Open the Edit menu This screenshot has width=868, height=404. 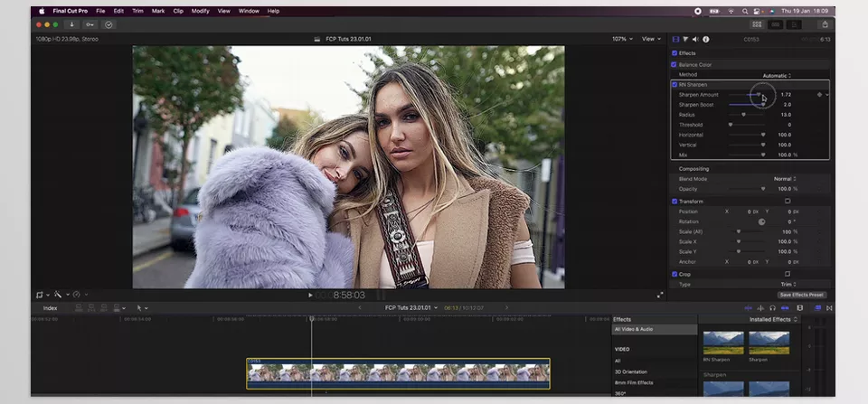(118, 11)
